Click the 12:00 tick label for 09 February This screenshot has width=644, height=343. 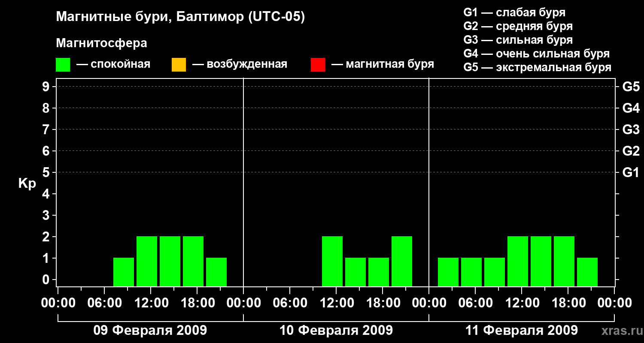[x=151, y=303]
